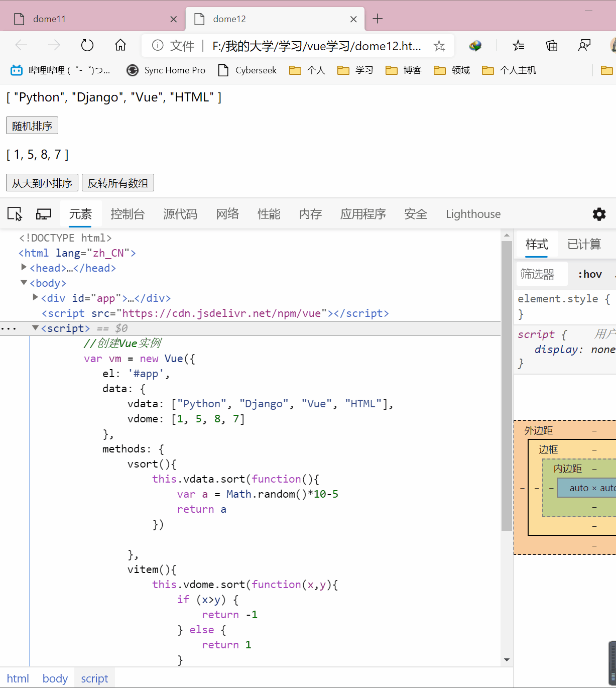Select the html lang="zh_CN" element row
Image resolution: width=616 pixels, height=688 pixels.
(x=77, y=253)
